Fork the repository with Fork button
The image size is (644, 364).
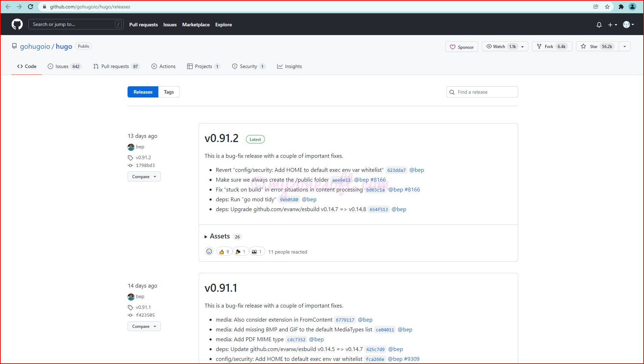(552, 47)
